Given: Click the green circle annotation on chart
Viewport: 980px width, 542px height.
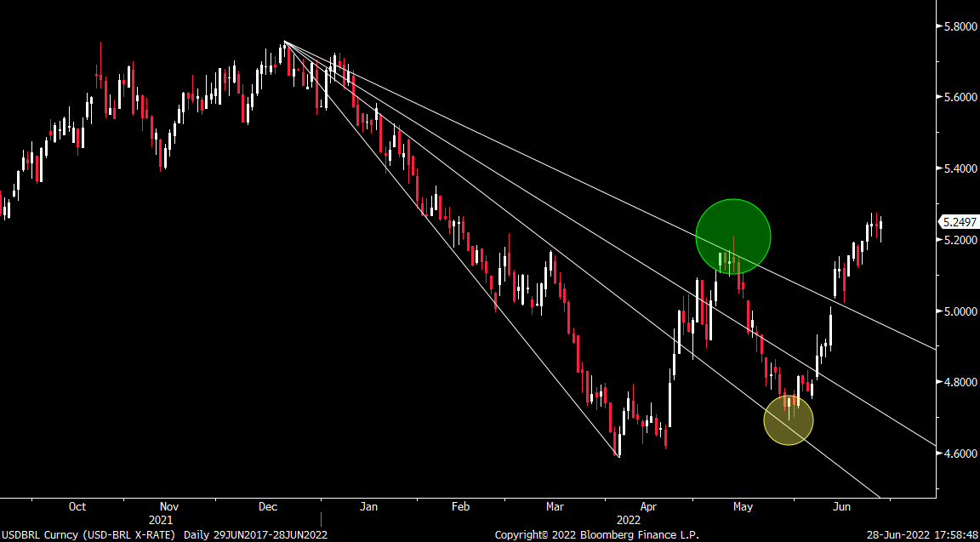Looking at the screenshot, I should pos(733,237).
